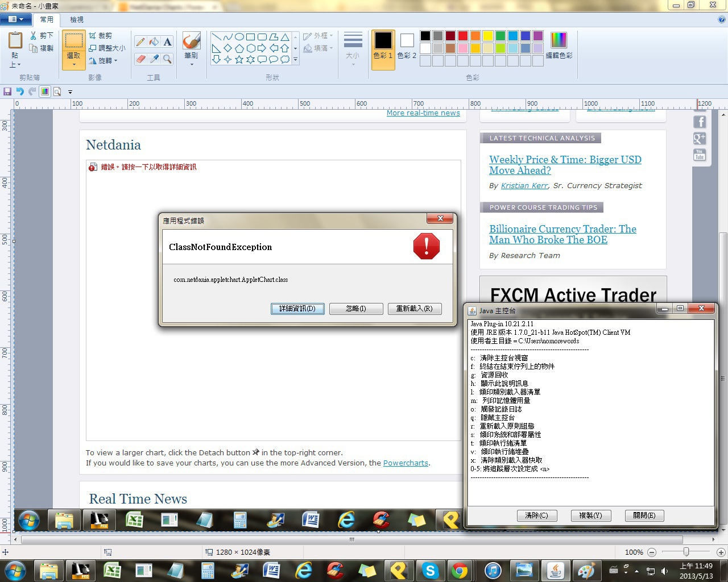This screenshot has height=582, width=728.
Task: Choose the Right triangle shape
Action: coord(216,48)
